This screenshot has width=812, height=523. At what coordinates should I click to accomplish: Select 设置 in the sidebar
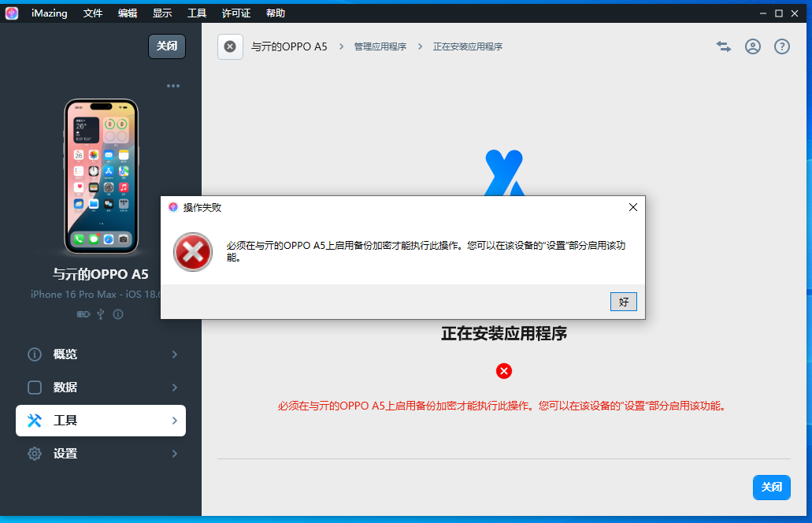click(101, 454)
